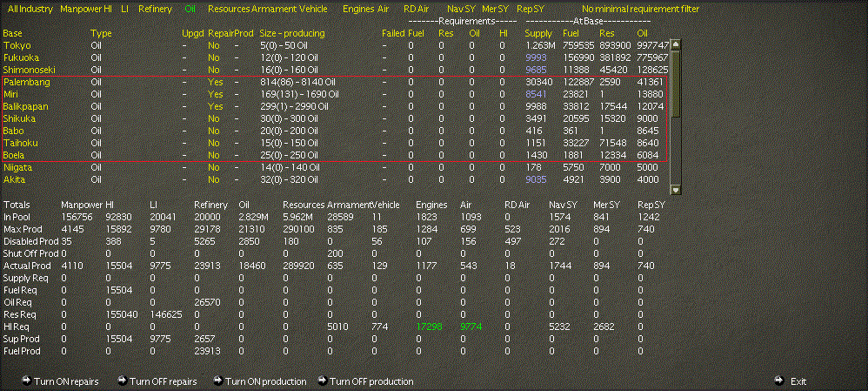Open the Shimonoseki base
Image resolution: width=868 pixels, height=391 pixels.
coord(30,70)
